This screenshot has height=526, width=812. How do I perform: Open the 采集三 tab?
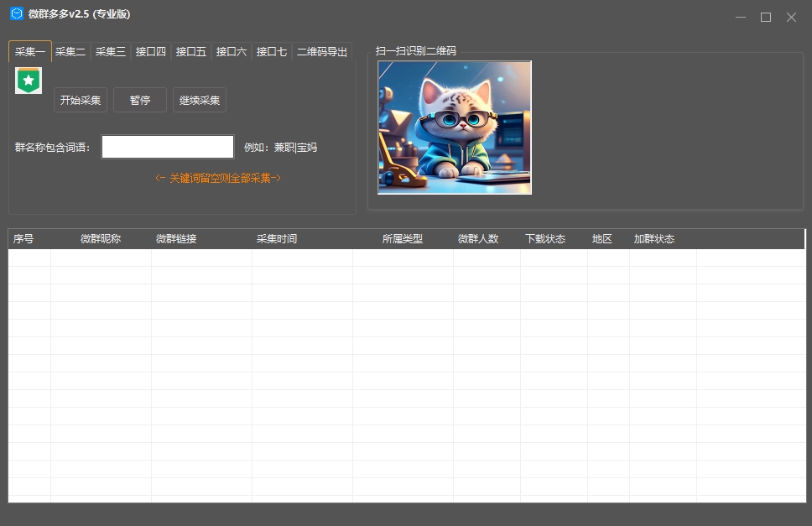(x=111, y=52)
